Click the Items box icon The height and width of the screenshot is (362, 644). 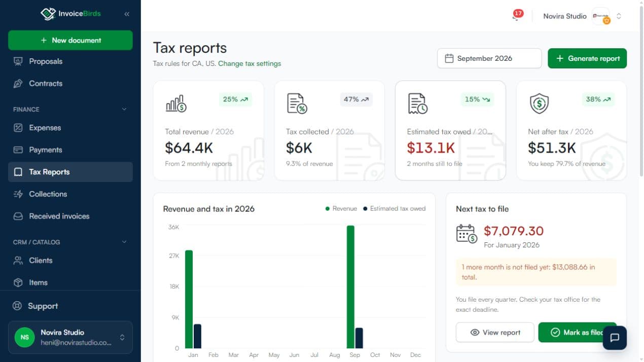click(18, 282)
